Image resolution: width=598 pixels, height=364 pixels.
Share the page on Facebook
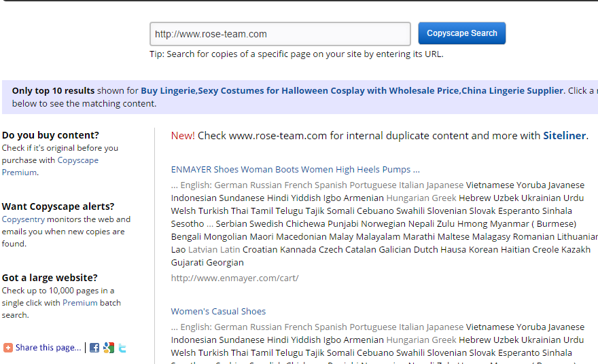(x=94, y=348)
